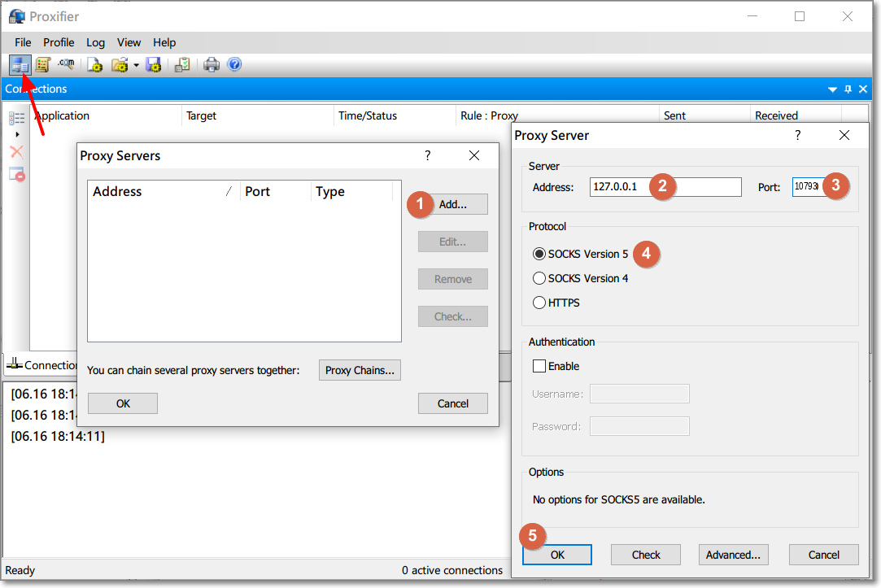The image size is (881, 588).
Task: Close the Proxy Server dialog
Action: [844, 135]
